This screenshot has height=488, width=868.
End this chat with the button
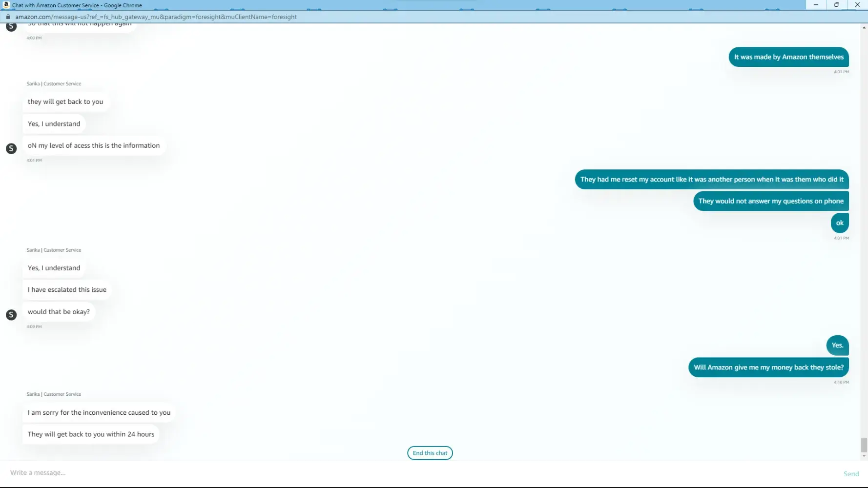click(430, 453)
